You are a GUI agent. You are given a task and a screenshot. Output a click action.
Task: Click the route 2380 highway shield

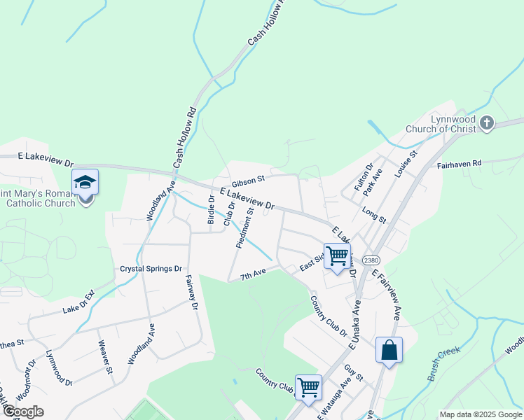tap(371, 260)
